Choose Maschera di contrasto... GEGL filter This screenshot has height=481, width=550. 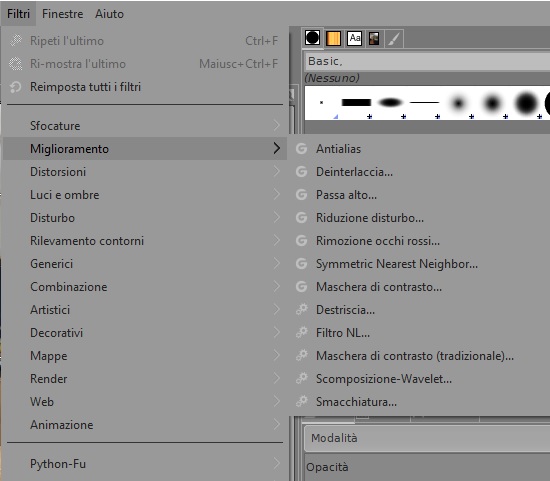pos(420,287)
